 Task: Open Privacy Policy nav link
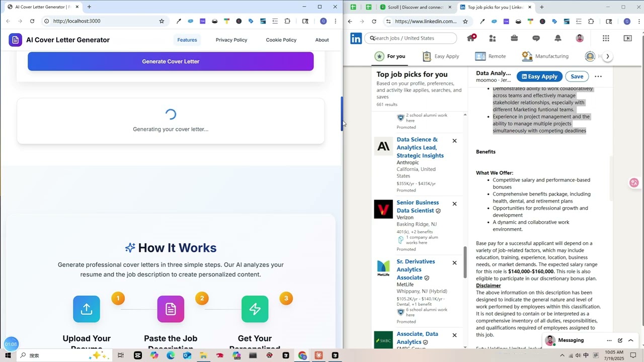(231, 40)
